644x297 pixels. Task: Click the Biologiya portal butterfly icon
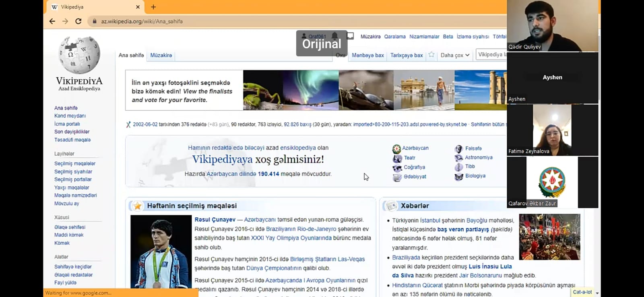459,177
